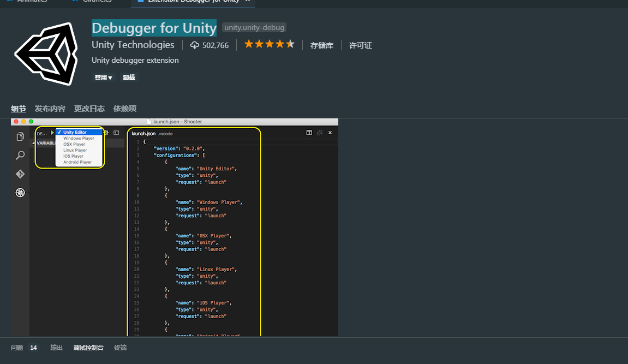Click the 14 problems count badge

click(34, 348)
